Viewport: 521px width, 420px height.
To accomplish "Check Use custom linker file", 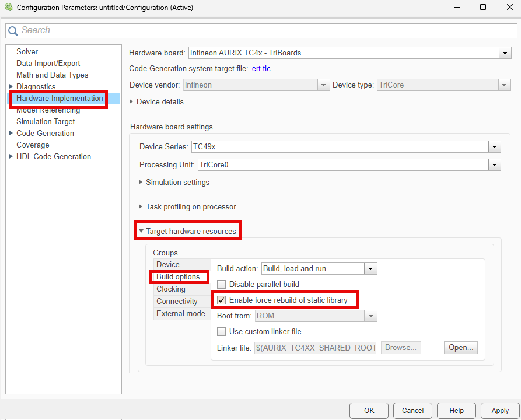I will pyautogui.click(x=221, y=331).
